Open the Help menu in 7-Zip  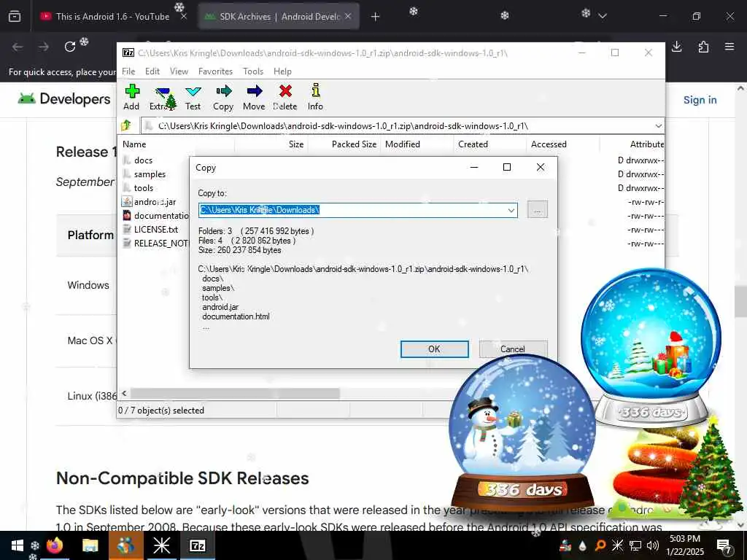[282, 71]
